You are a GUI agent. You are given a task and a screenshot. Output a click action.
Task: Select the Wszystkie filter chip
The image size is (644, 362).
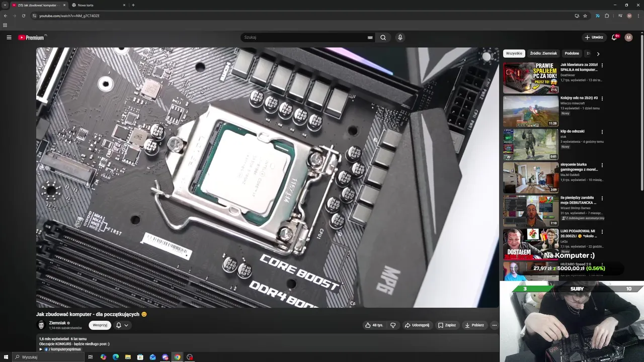point(514,53)
